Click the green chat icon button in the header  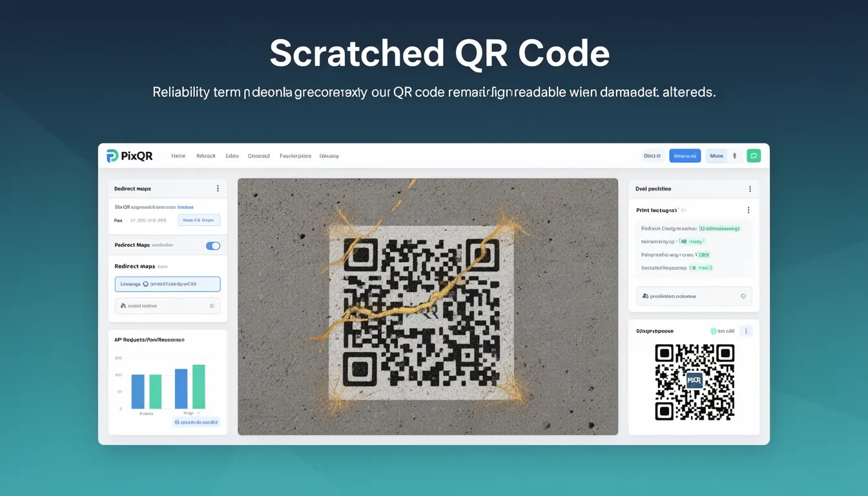point(754,156)
